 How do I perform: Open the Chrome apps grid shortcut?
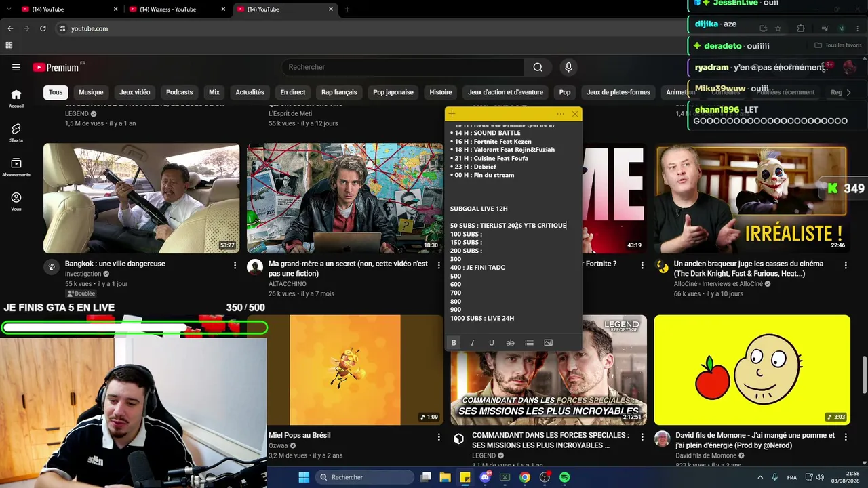(9, 45)
